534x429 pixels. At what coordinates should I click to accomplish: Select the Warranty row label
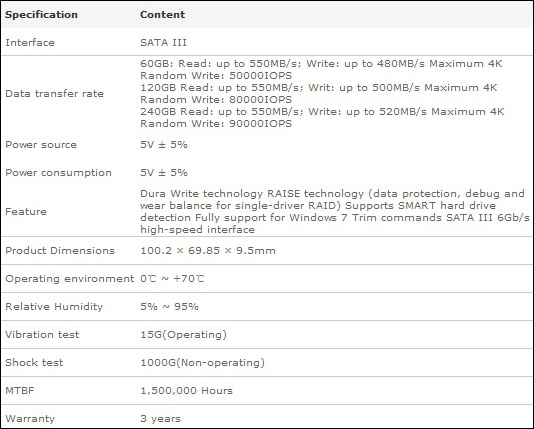(x=30, y=418)
